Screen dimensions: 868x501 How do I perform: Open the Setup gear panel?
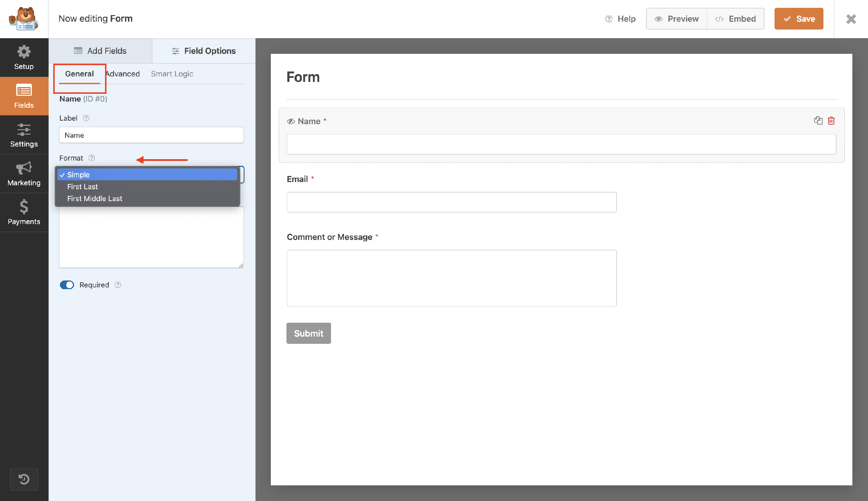click(24, 57)
